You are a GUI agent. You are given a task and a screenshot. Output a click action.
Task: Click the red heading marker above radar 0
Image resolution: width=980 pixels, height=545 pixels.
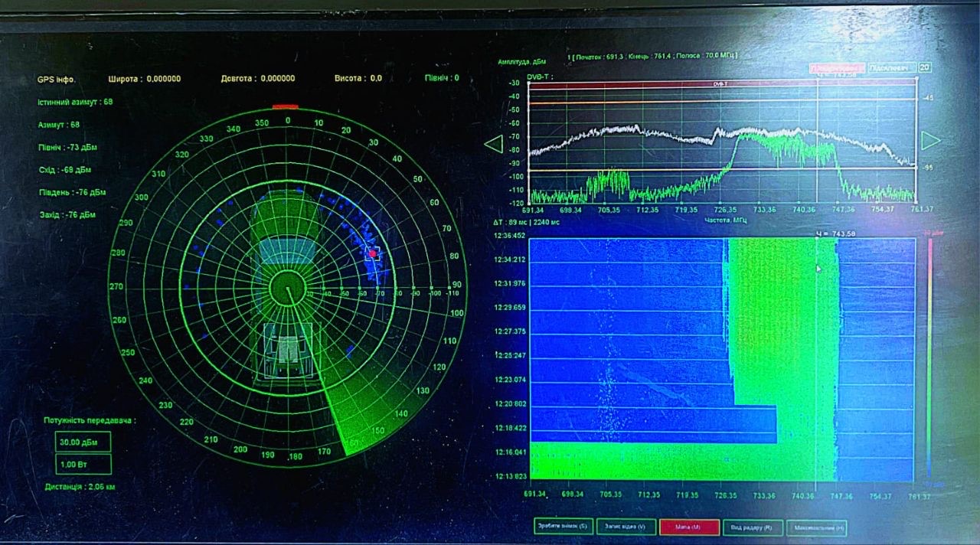pos(285,107)
